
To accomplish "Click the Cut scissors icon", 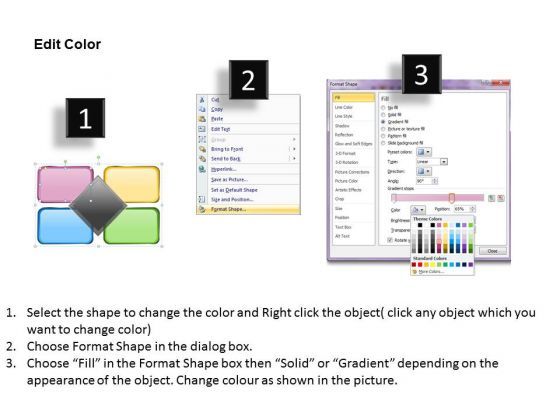I will 202,100.
